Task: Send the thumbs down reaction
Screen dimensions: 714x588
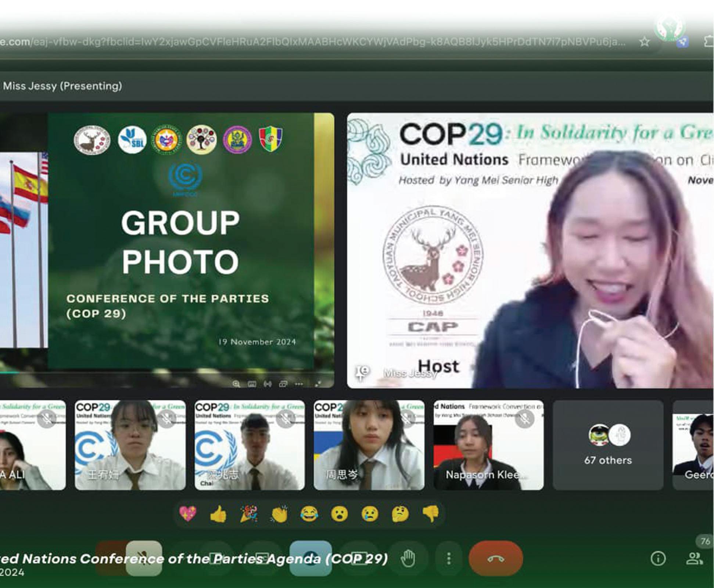Action: [x=431, y=513]
